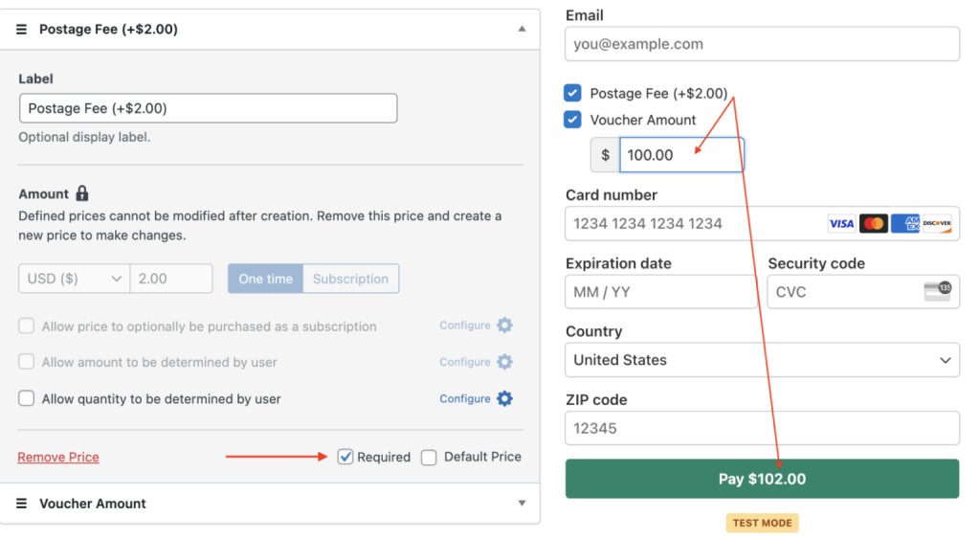Click the Postage Fee drag handle icon
Image resolution: width=980 pixels, height=539 pixels.
pyautogui.click(x=21, y=30)
